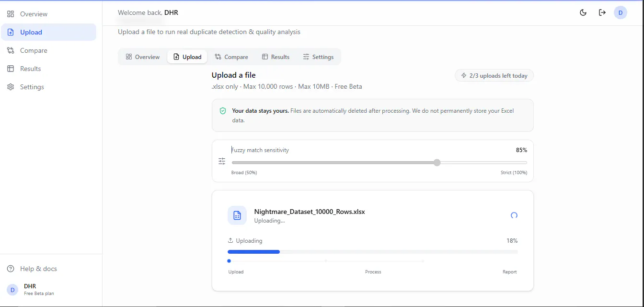Switch to the Upload tab
Image resolution: width=644 pixels, height=307 pixels.
pos(187,57)
